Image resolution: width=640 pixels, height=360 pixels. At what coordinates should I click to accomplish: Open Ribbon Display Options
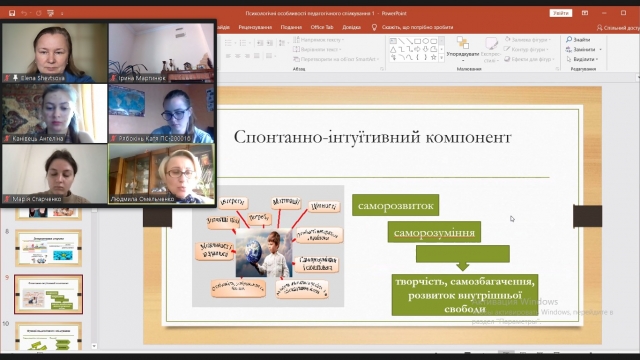point(584,13)
